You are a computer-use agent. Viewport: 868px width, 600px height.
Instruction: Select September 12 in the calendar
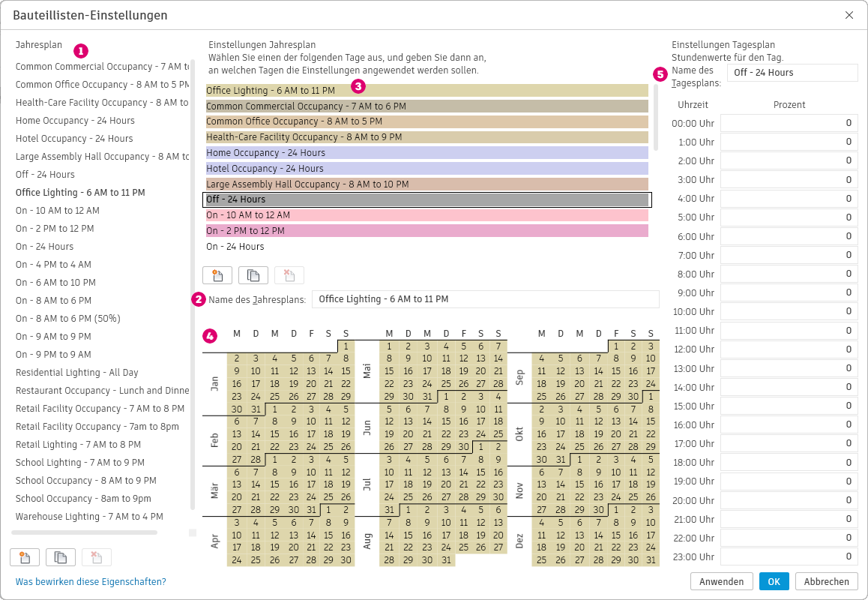pos(561,371)
